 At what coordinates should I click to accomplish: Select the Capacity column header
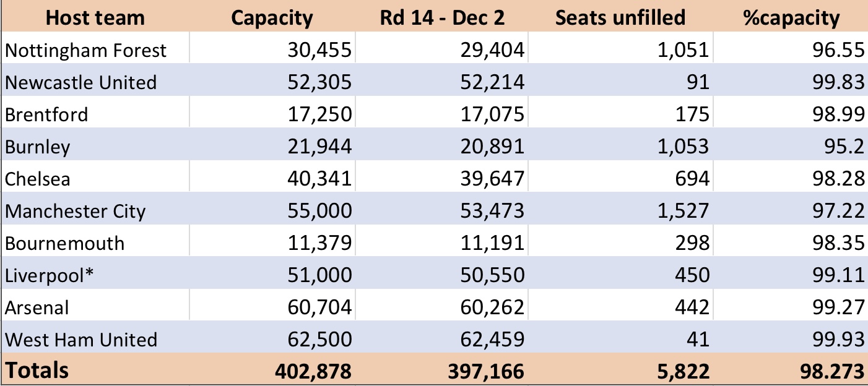[x=272, y=17]
